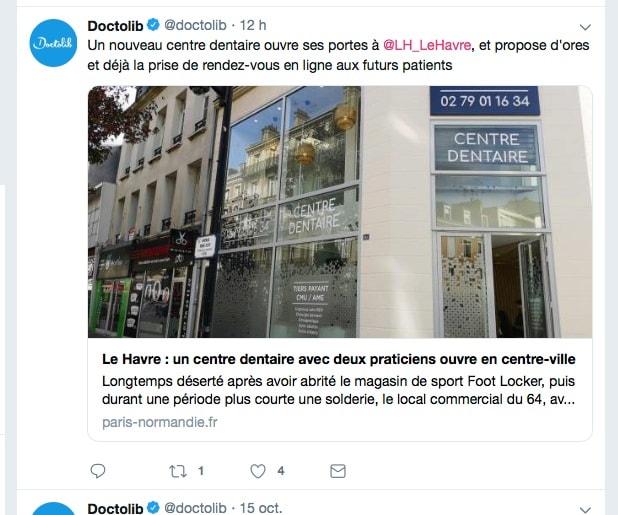Expand the first tweet's chevron menu
Image resolution: width=618 pixels, height=515 pixels.
tap(585, 27)
